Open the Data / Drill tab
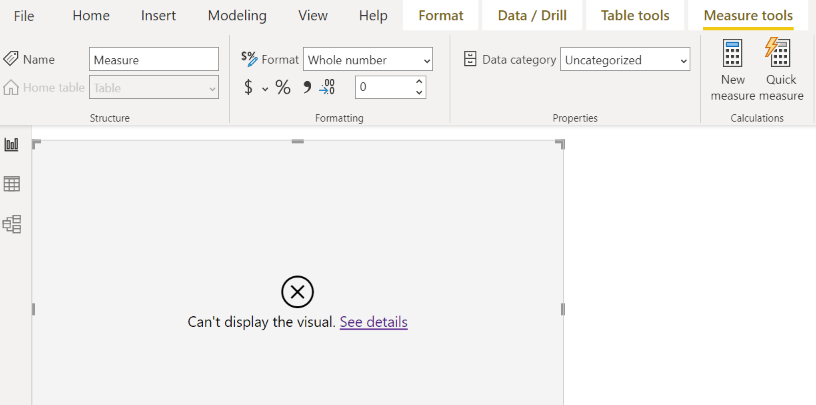Viewport: 816px width, 405px height. click(x=532, y=16)
